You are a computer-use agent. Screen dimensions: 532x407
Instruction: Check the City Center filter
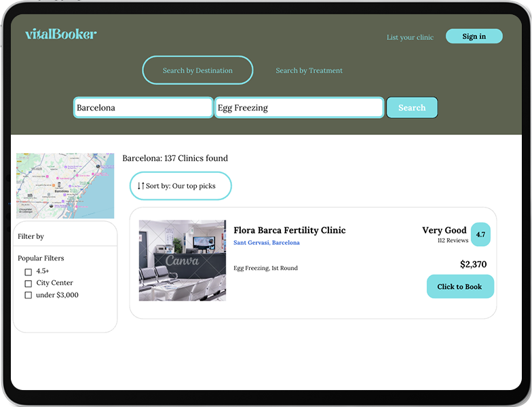pyautogui.click(x=28, y=284)
